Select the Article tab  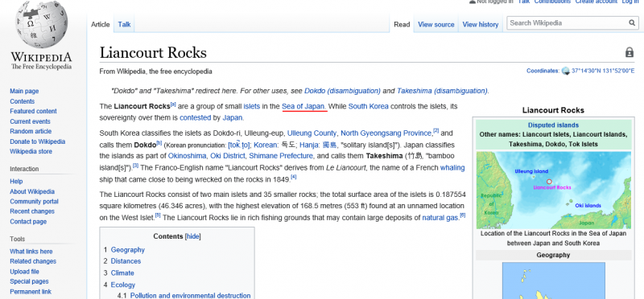coord(100,25)
